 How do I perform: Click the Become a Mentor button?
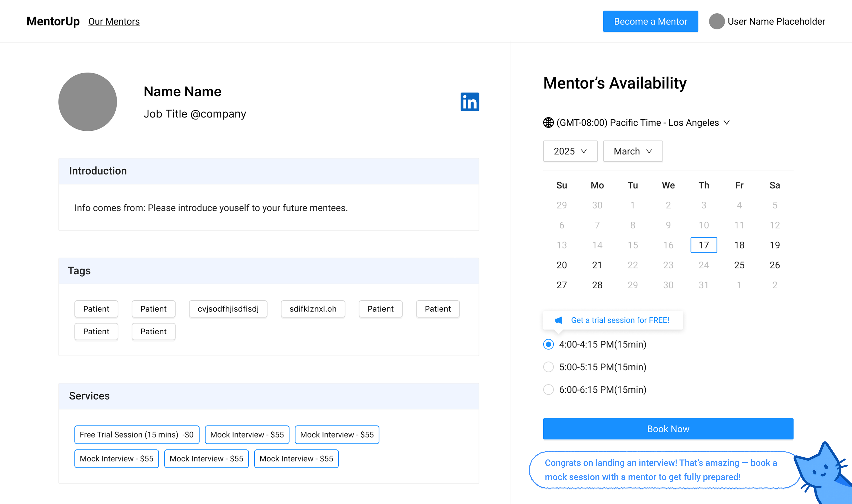click(650, 21)
